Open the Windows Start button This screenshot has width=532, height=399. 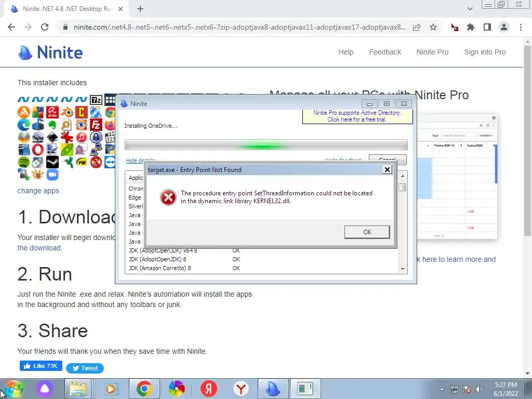pyautogui.click(x=13, y=389)
